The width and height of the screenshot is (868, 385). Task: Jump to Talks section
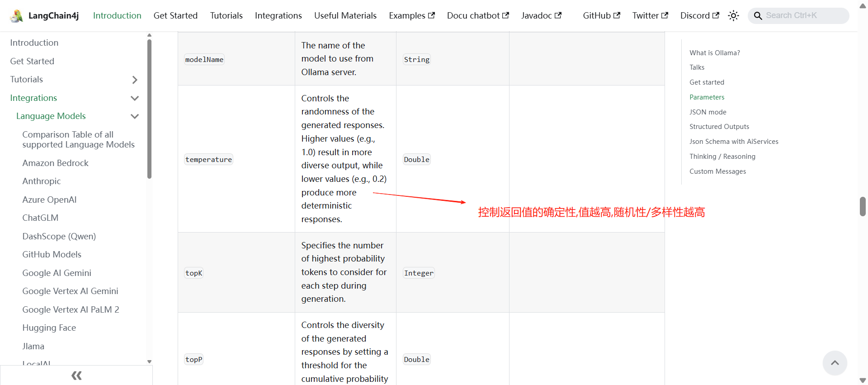tap(697, 67)
